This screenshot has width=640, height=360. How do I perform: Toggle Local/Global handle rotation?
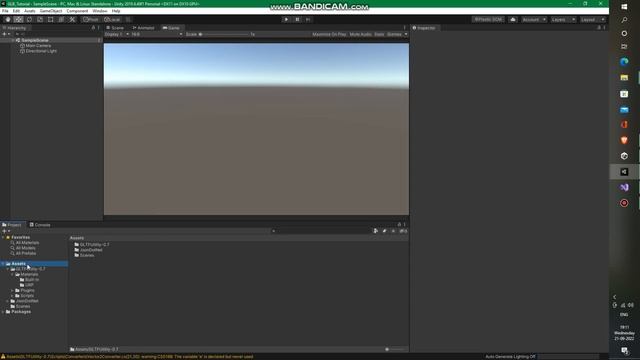112,19
